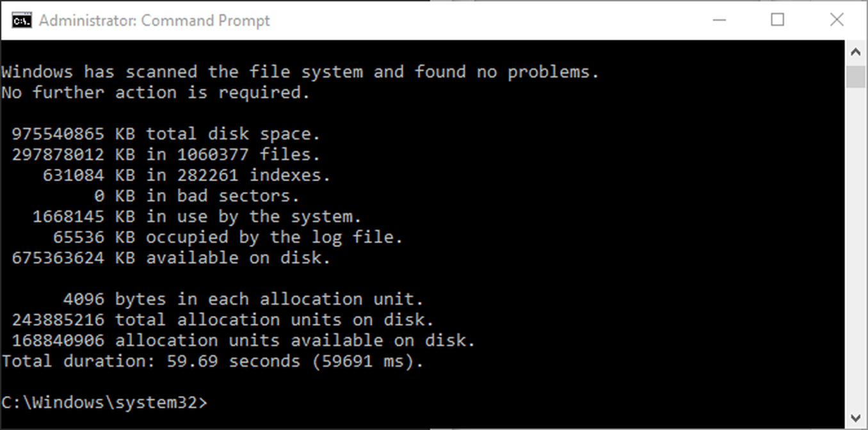
Task: Click the scrollbar up arrow
Action: (x=856, y=51)
